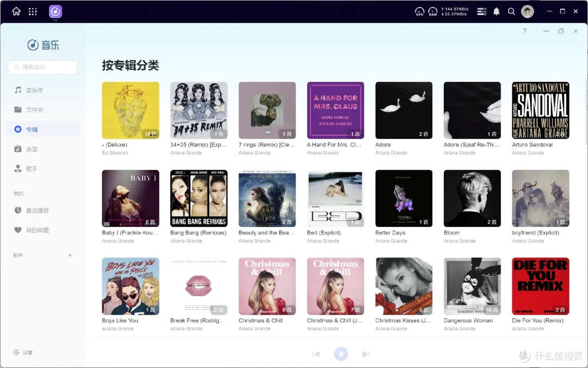Open the Die For You (Remix) album
This screenshot has height=368, width=588.
[x=541, y=286]
